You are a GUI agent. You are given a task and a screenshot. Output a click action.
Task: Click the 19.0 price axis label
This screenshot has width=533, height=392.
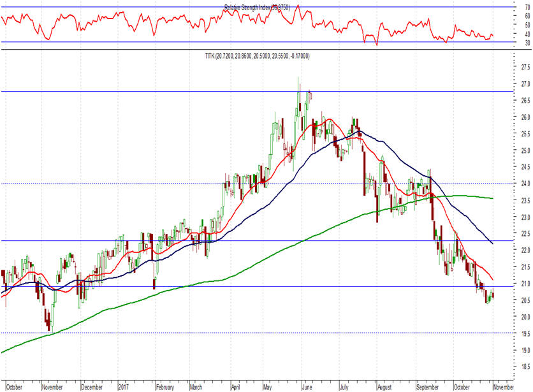[x=525, y=350]
